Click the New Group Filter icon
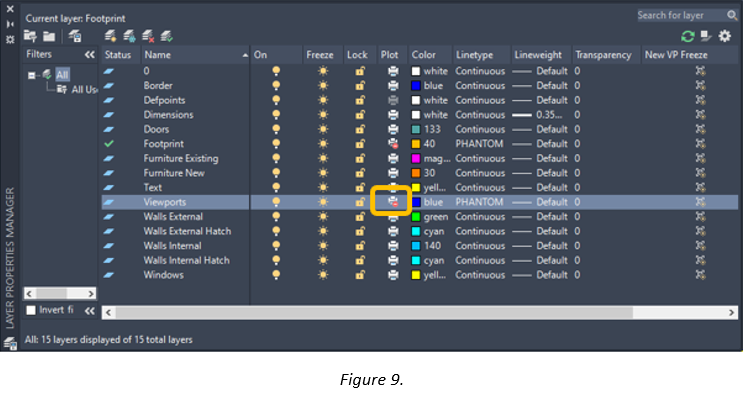Screen dimensions: 743x395 [49, 36]
